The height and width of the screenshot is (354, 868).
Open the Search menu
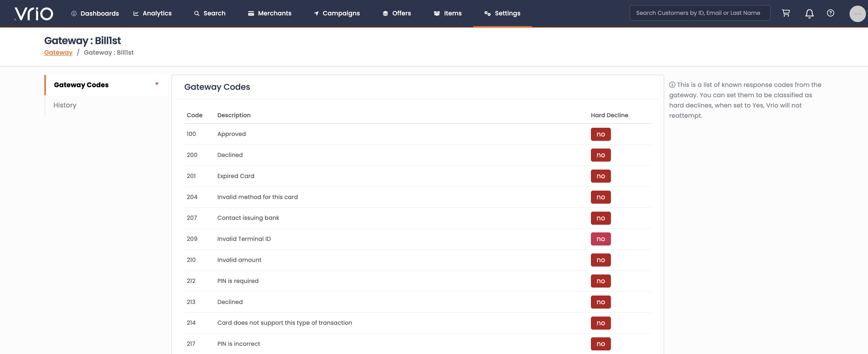[210, 14]
